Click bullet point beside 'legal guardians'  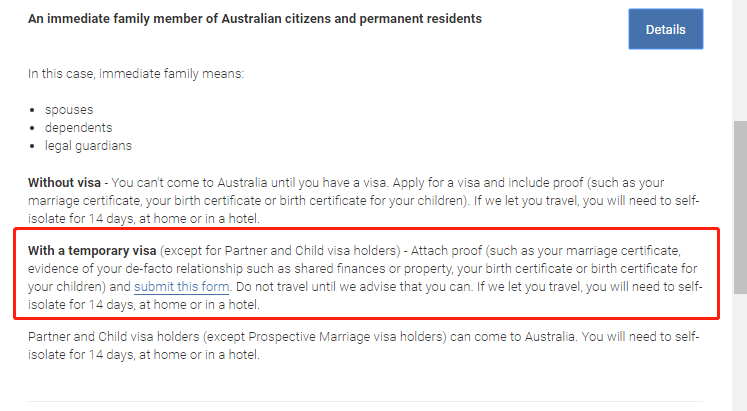coord(32,146)
